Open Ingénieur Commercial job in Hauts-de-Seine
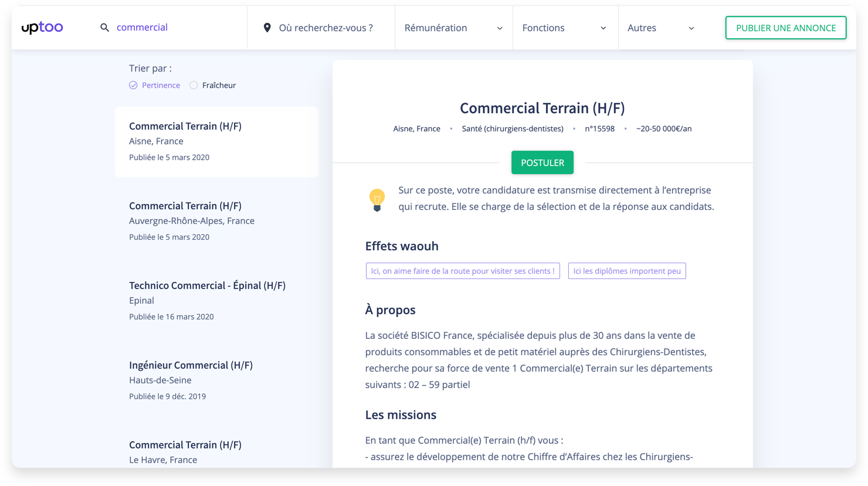The width and height of the screenshot is (868, 486). (216, 380)
